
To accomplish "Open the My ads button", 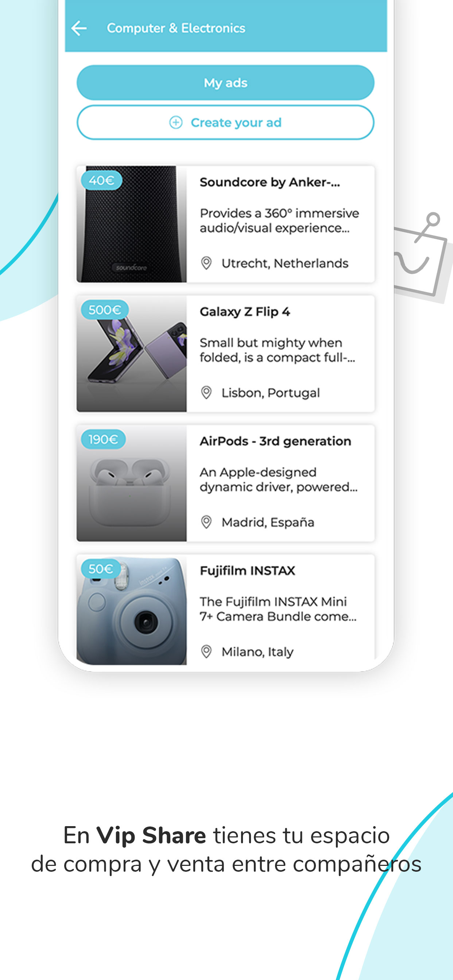I will pyautogui.click(x=226, y=82).
